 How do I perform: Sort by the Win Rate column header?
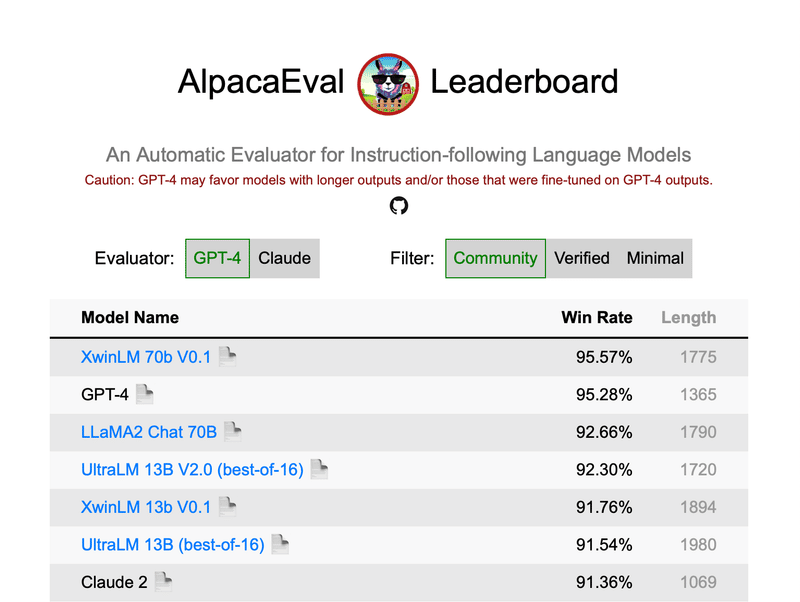pos(597,317)
